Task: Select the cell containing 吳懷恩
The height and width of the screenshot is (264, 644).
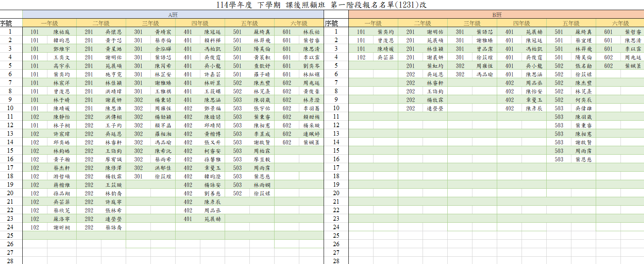Action: point(114,32)
